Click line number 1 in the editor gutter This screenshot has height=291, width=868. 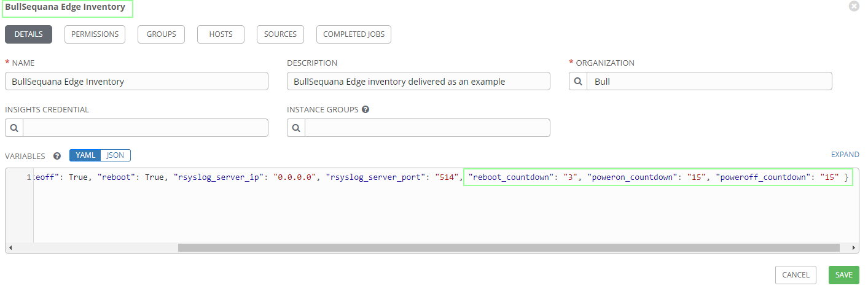coord(29,177)
